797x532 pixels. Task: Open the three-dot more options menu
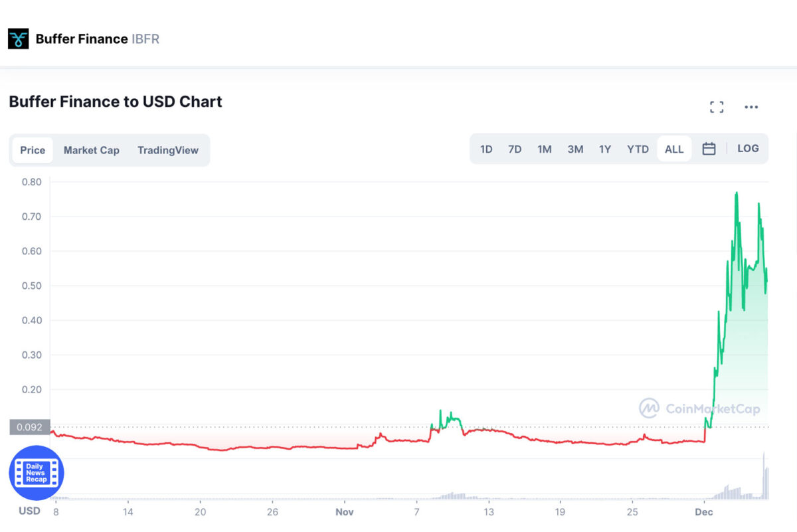[x=751, y=107]
